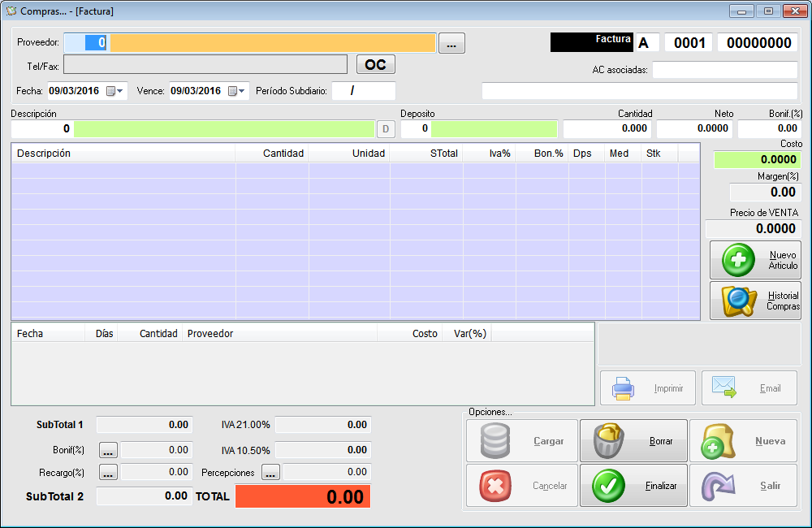Click the invoice letter A field
This screenshot has height=528, width=812.
[647, 42]
